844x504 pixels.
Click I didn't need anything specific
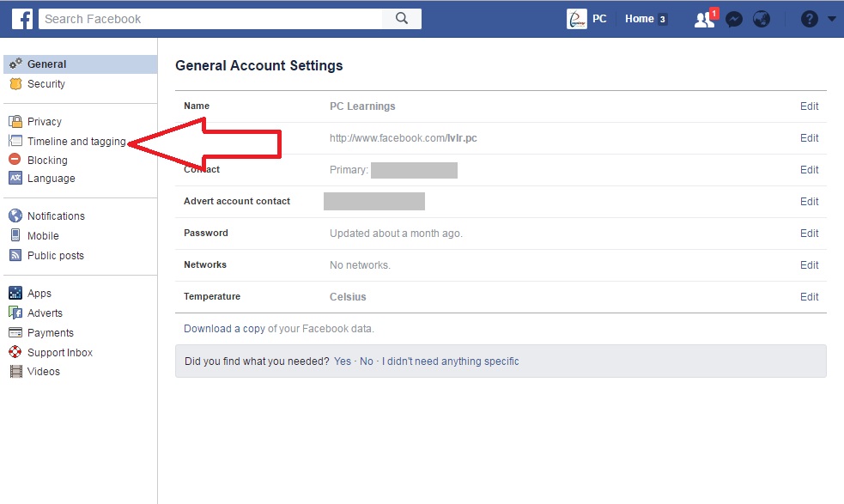(451, 361)
